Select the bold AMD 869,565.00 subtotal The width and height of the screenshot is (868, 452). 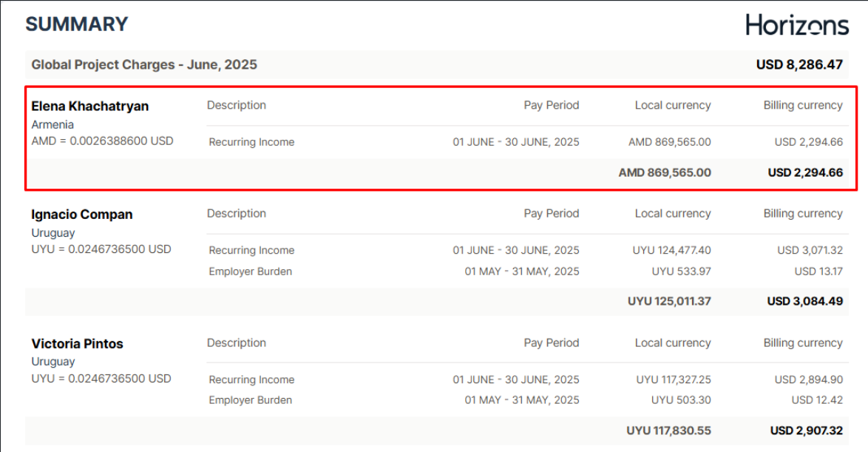665,173
